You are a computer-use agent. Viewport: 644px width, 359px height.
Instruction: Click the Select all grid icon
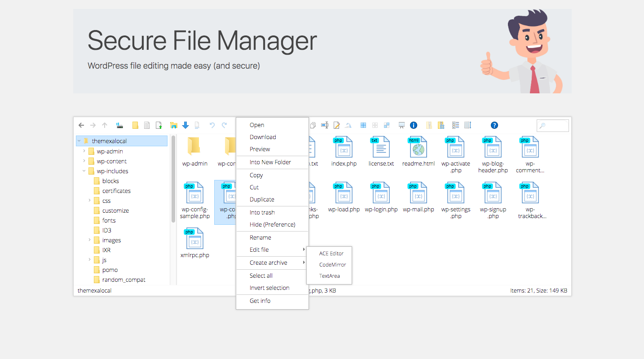point(363,125)
